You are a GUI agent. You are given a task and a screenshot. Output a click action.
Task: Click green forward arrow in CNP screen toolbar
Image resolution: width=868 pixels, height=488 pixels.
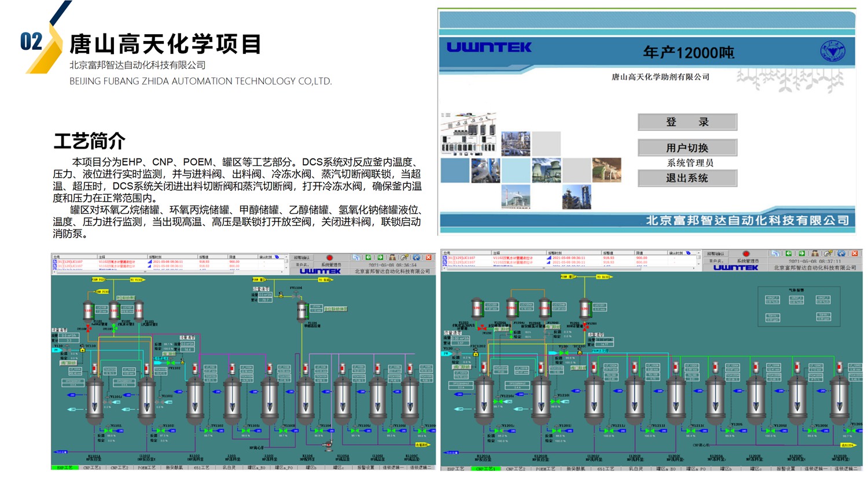point(801,253)
